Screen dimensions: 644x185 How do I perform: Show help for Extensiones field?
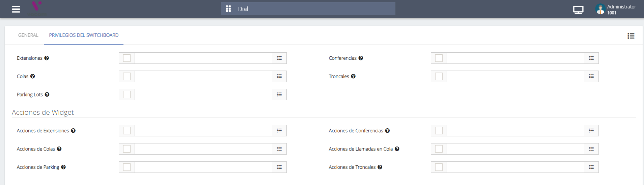pyautogui.click(x=47, y=58)
